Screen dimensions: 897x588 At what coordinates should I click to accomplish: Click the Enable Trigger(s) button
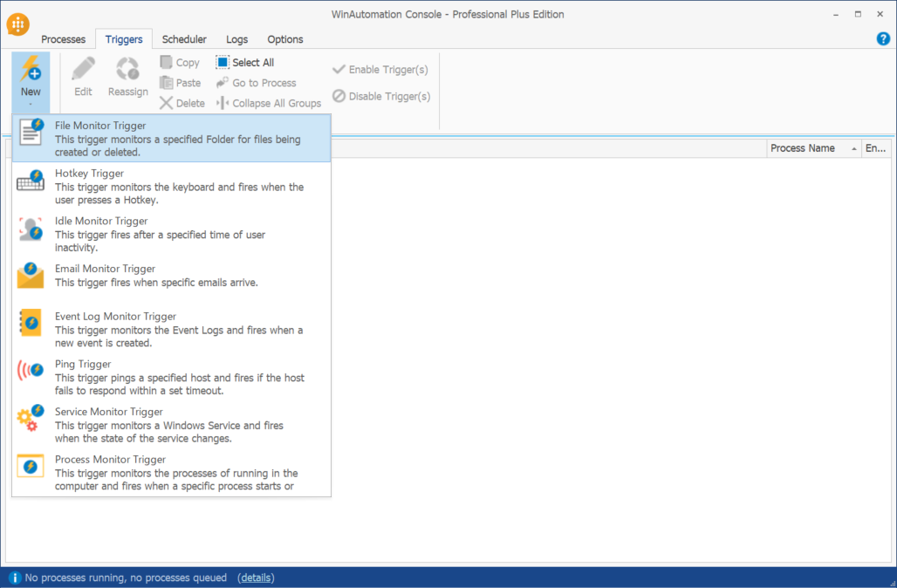(380, 70)
